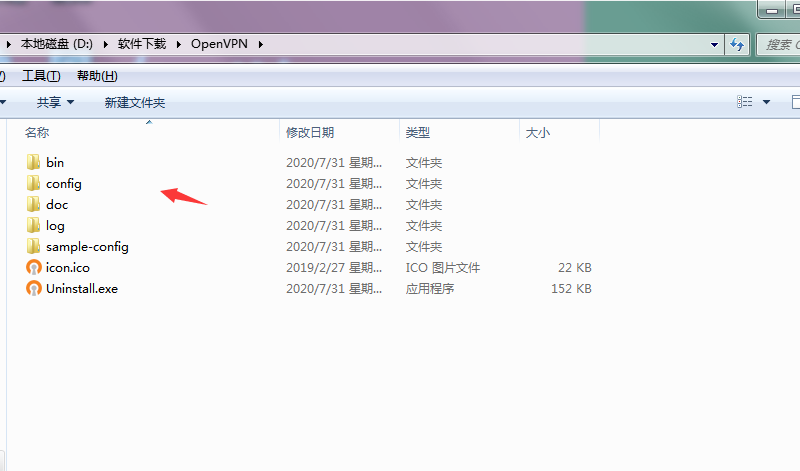Expand the address bar history dropdown
This screenshot has height=471, width=800.
tap(714, 45)
